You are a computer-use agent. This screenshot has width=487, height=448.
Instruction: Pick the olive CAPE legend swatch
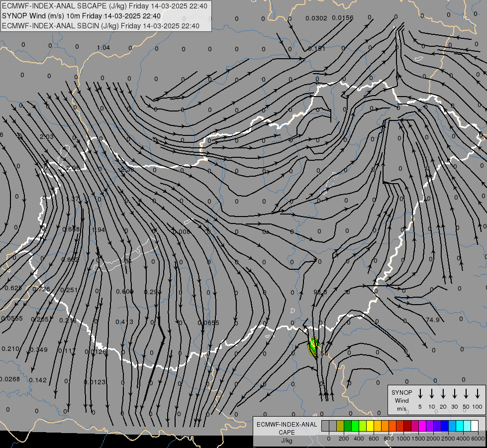click(340, 426)
